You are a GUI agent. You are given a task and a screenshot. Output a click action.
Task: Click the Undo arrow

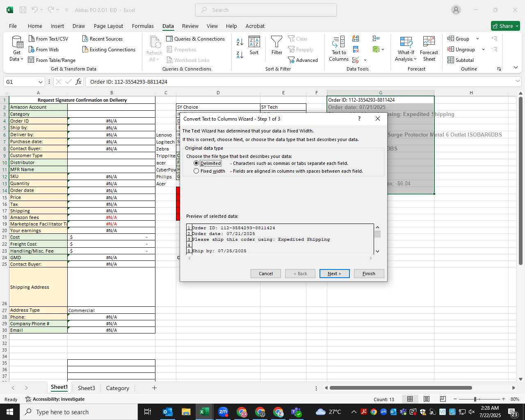(35, 9)
